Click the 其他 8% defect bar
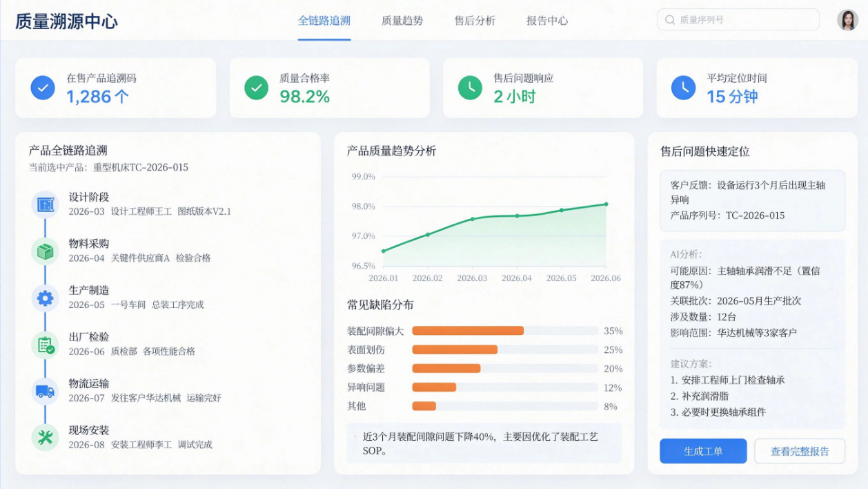 point(424,406)
